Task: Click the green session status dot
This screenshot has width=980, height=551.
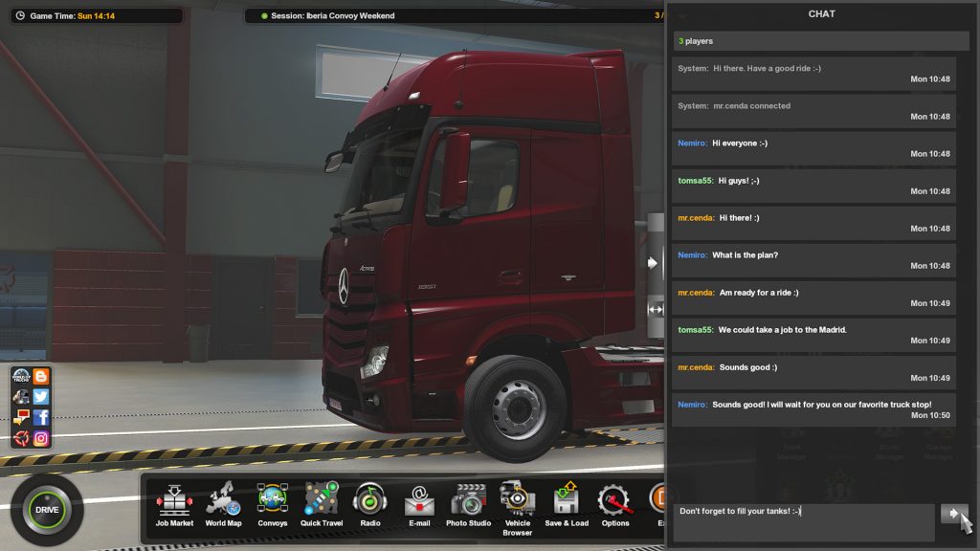Action: pos(264,15)
